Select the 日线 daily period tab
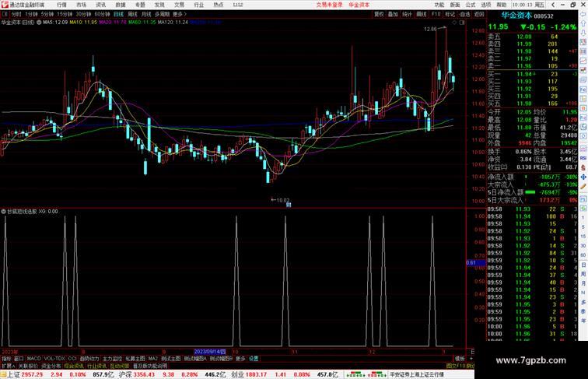588x379 pixels. [x=118, y=14]
